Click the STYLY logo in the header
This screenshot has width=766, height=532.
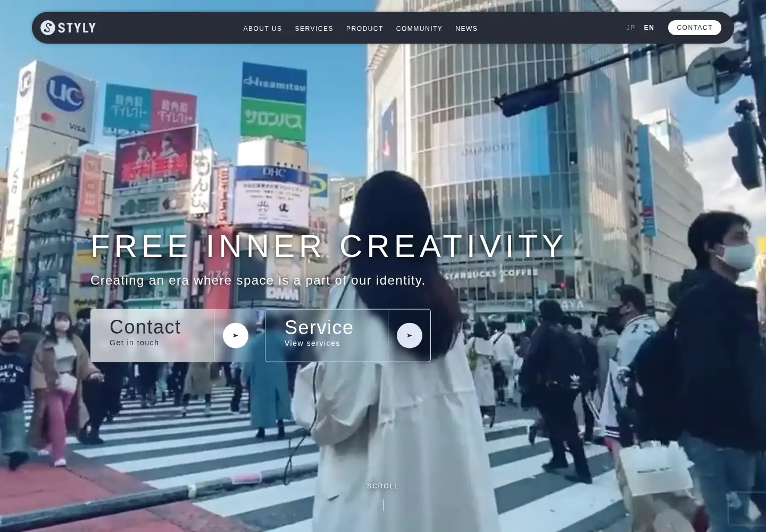coord(68,28)
